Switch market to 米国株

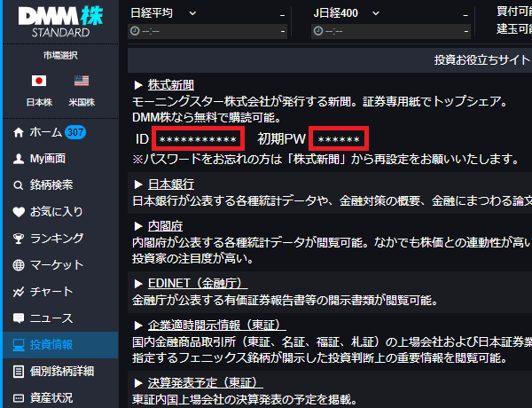point(82,102)
